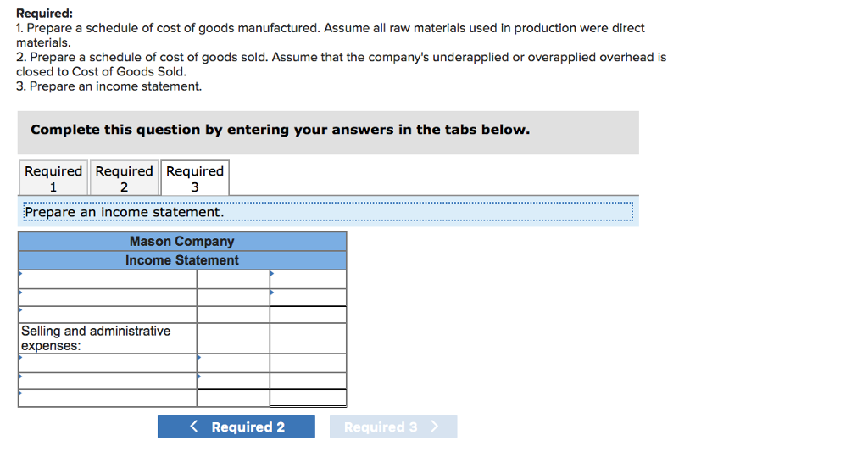Image resolution: width=868 pixels, height=474 pixels.
Task: Select the Required 3 tab
Action: [195, 178]
